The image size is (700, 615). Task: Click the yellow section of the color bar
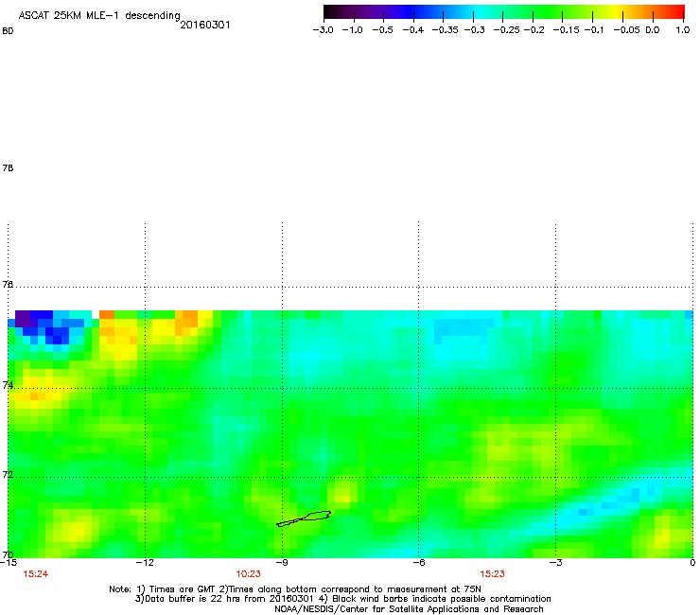(x=617, y=11)
